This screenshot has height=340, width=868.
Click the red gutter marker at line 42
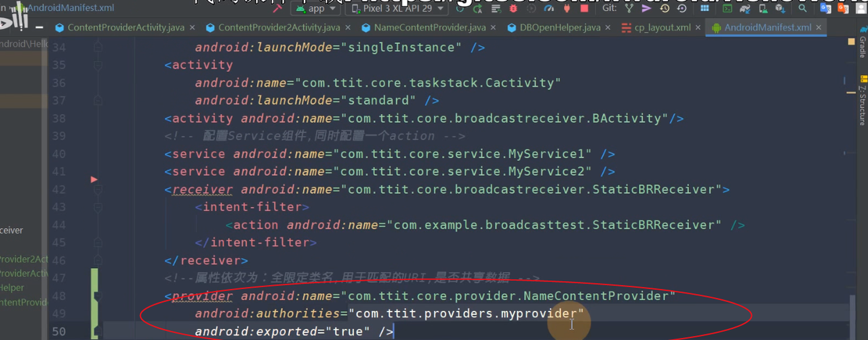[94, 180]
